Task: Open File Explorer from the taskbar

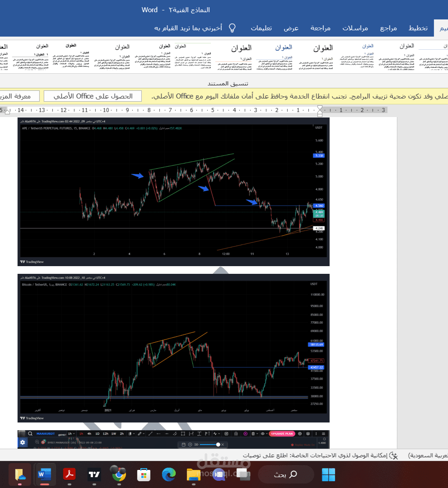Action: [193, 474]
